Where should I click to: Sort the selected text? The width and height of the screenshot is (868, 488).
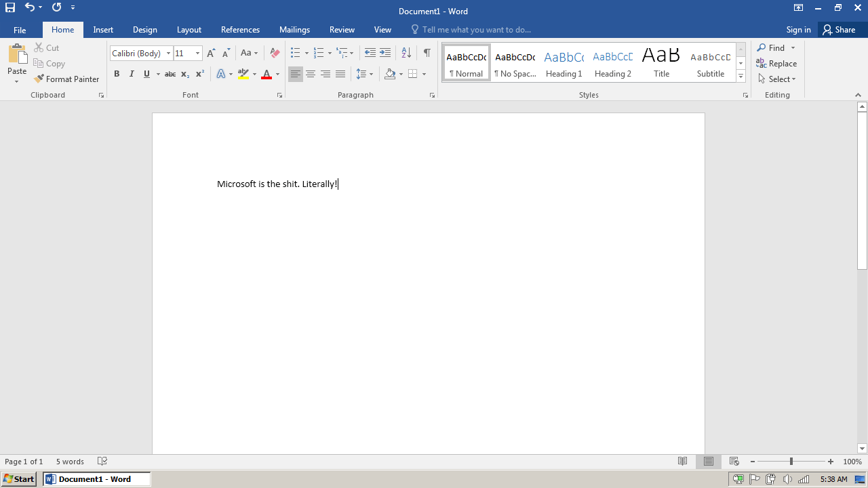point(406,53)
